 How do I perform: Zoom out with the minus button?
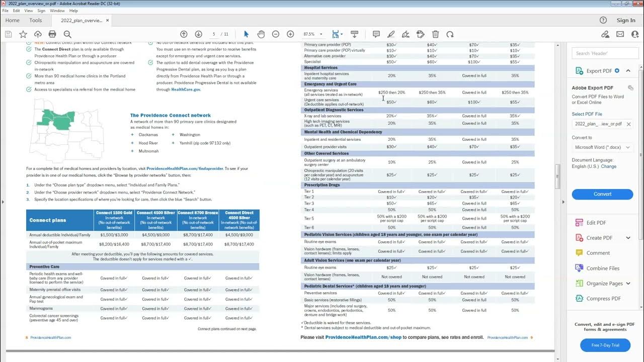coord(276,34)
